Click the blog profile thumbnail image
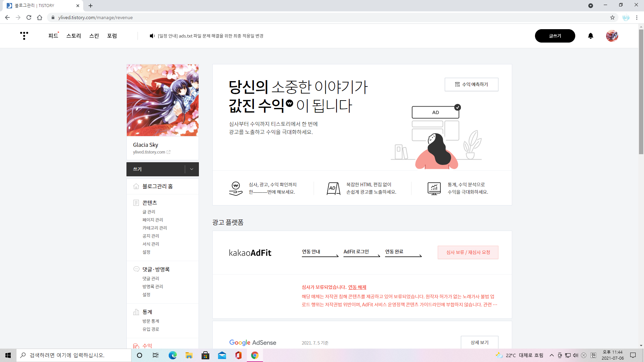The width and height of the screenshot is (644, 362). pos(163,100)
